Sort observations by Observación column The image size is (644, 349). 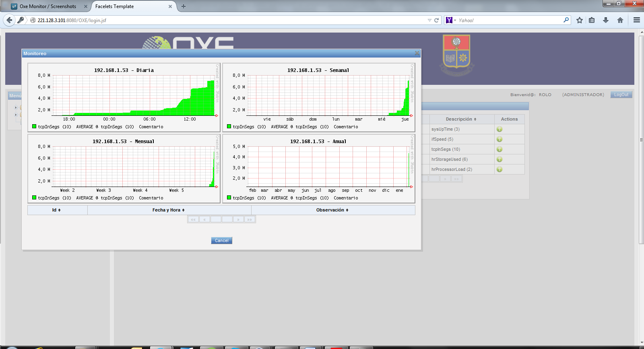(333, 210)
